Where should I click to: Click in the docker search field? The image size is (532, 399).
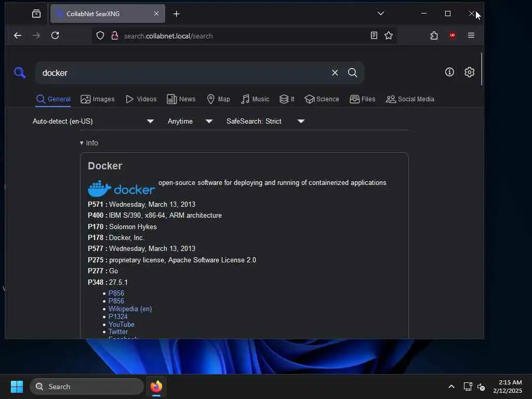click(183, 73)
